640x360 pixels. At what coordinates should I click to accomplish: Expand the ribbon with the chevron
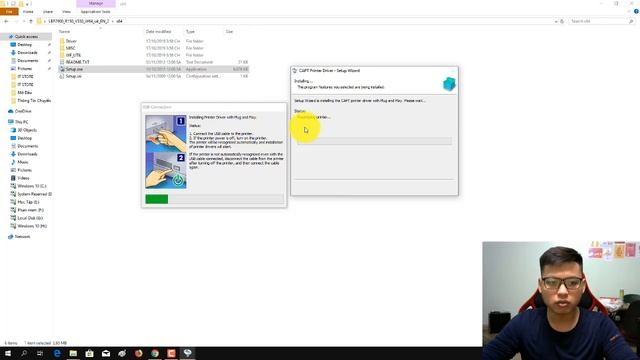tap(629, 11)
